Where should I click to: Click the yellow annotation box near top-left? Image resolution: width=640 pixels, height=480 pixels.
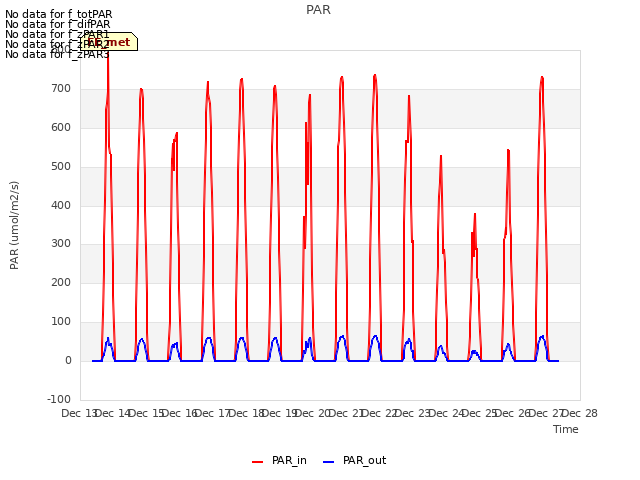pyautogui.click(x=109, y=42)
